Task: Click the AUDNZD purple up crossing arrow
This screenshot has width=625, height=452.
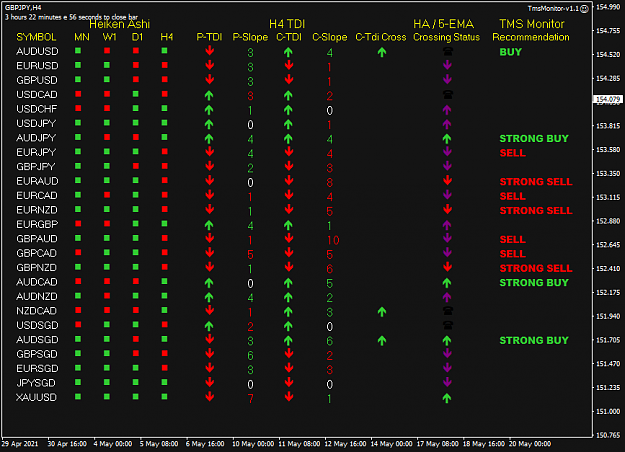Action: [447, 297]
